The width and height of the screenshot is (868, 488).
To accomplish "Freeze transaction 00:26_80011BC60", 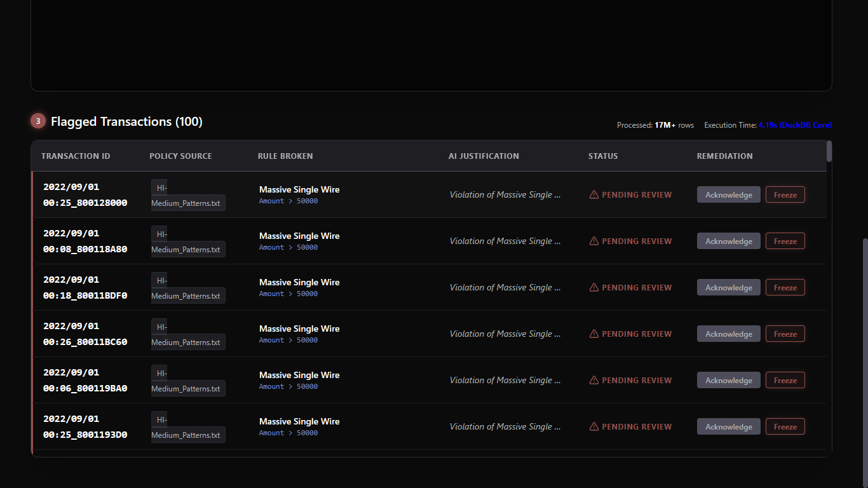I will pos(785,334).
